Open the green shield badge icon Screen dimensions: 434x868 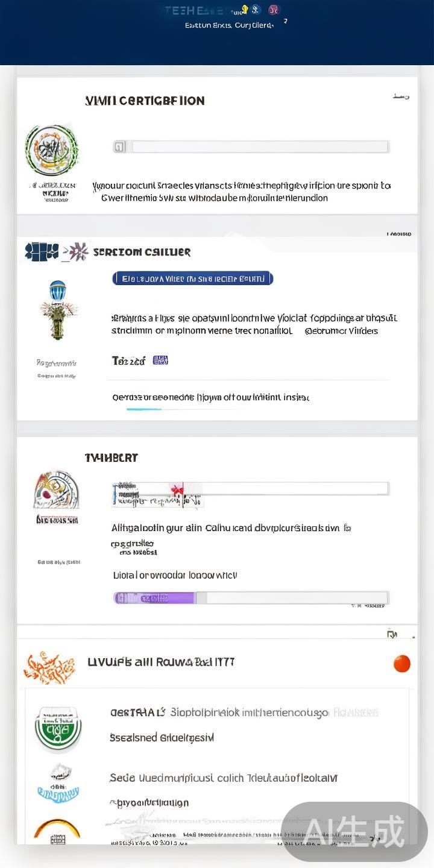(58, 728)
